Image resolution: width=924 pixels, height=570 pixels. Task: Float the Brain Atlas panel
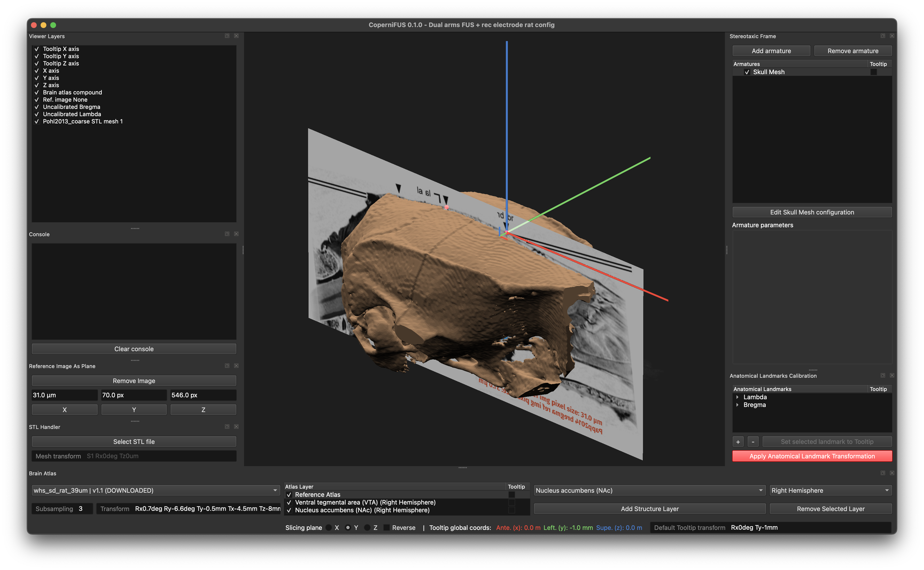click(883, 473)
